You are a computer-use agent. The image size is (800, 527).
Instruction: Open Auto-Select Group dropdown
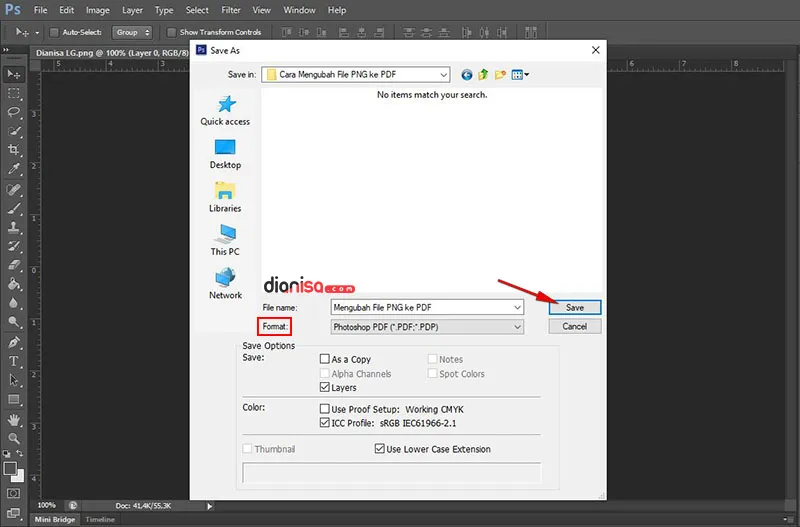[x=132, y=32]
